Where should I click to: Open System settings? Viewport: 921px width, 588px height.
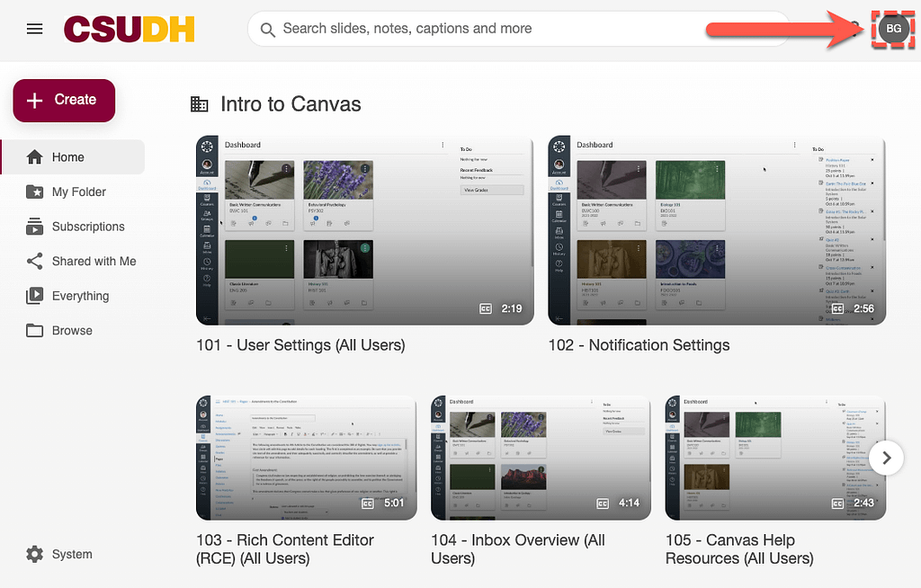tap(59, 555)
